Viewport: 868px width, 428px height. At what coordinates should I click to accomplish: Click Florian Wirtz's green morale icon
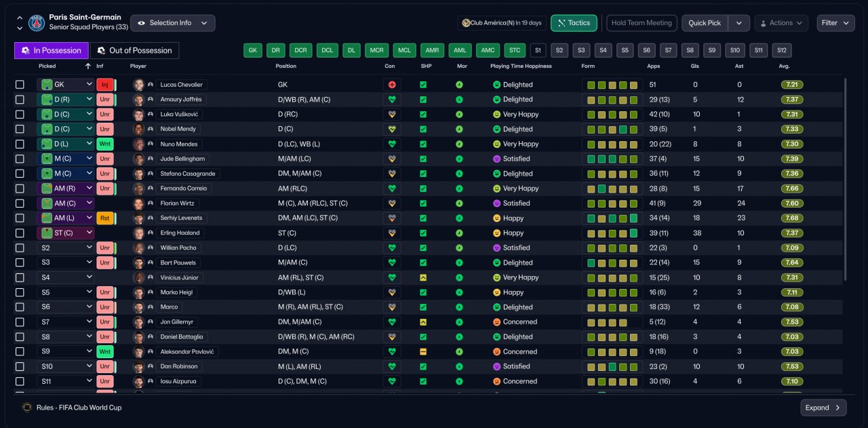coord(460,203)
